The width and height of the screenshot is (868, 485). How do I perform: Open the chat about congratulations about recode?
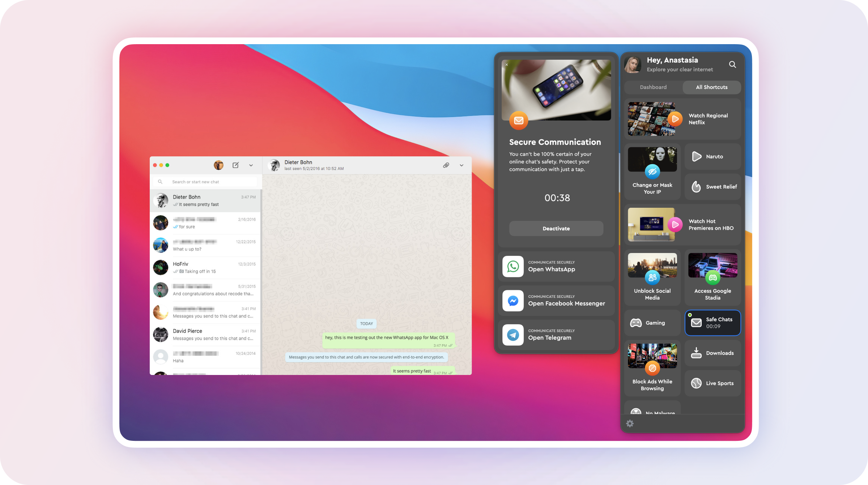click(x=205, y=290)
